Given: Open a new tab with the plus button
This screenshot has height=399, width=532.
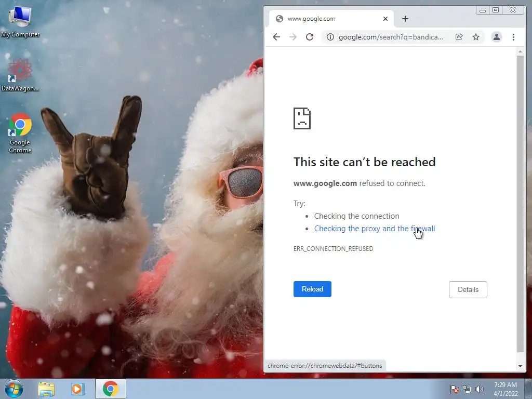Looking at the screenshot, I should (405, 19).
